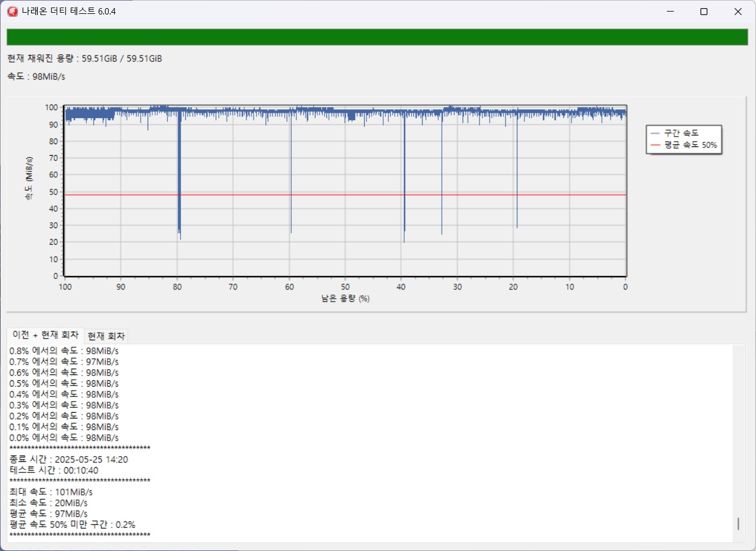
Task: Click the '평균 속도 50% 미만 구간' log line
Action: pyautogui.click(x=72, y=524)
